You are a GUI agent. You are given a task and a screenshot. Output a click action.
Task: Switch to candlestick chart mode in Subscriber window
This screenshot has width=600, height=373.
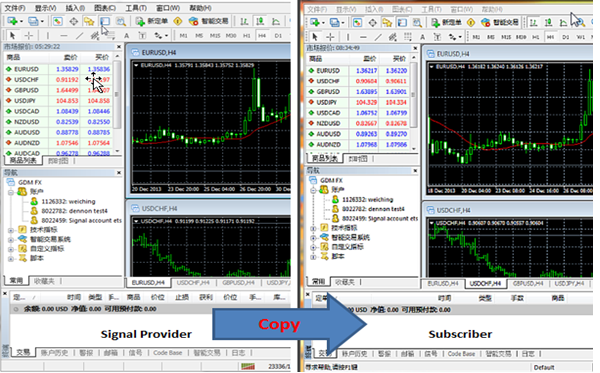click(x=548, y=23)
